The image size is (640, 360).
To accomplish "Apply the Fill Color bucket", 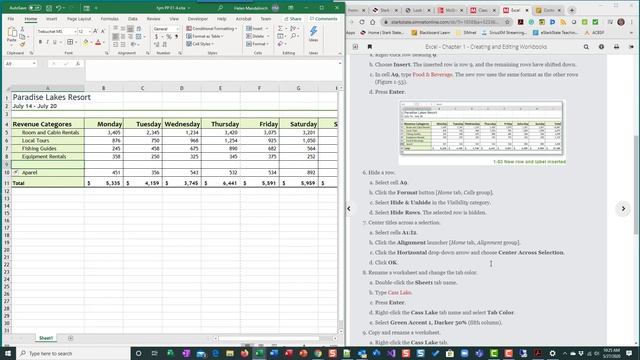I will (x=85, y=42).
